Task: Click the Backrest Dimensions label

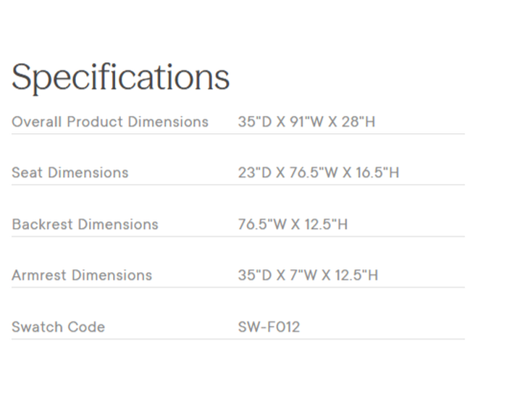Action: tap(85, 224)
